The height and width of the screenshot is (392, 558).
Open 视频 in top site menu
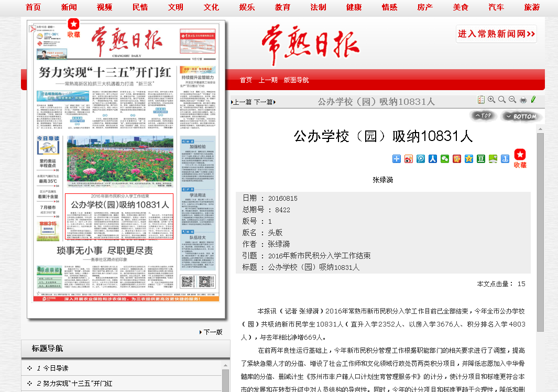(104, 7)
